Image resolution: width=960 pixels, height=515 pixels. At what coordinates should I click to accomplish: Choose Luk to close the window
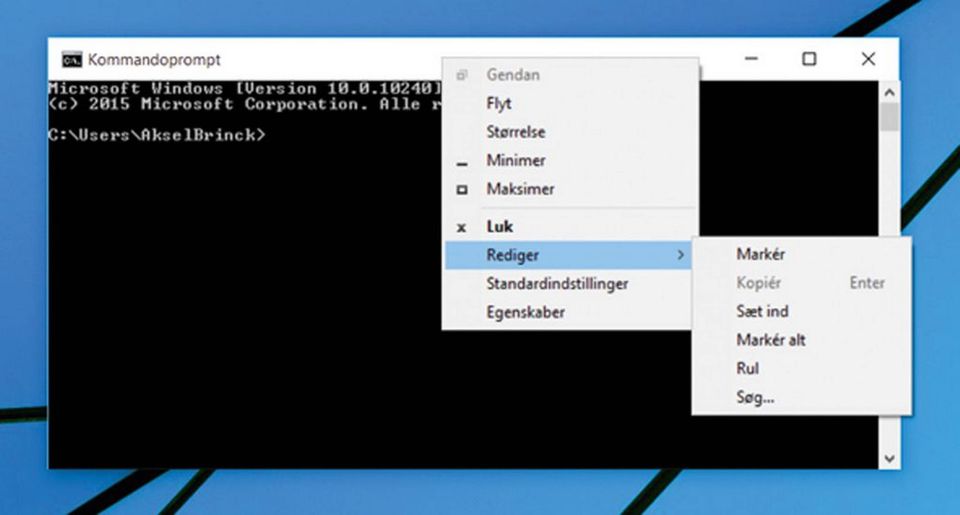499,227
